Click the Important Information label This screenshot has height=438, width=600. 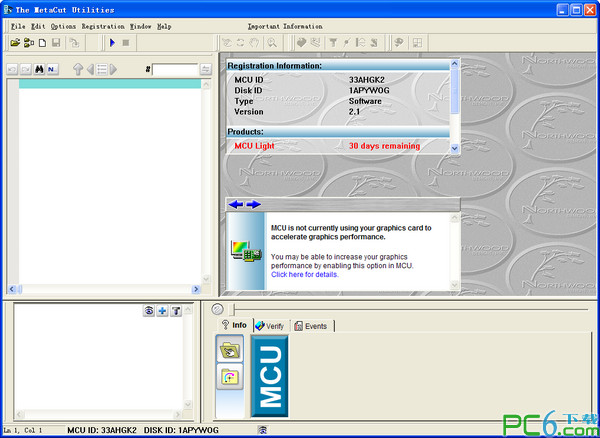tap(285, 26)
